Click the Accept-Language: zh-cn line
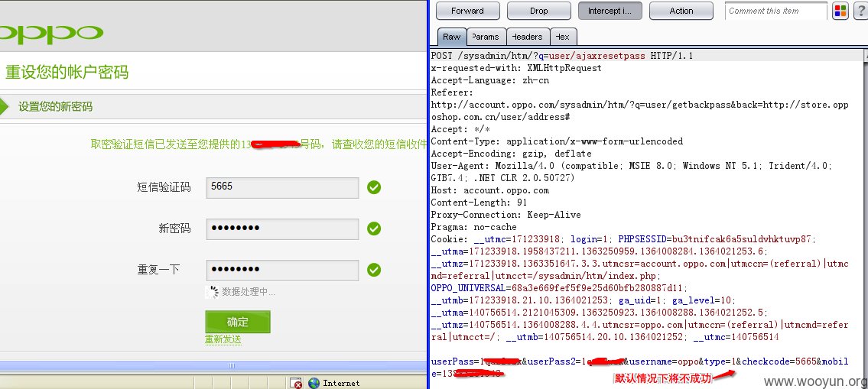The image size is (868, 389). pos(490,80)
